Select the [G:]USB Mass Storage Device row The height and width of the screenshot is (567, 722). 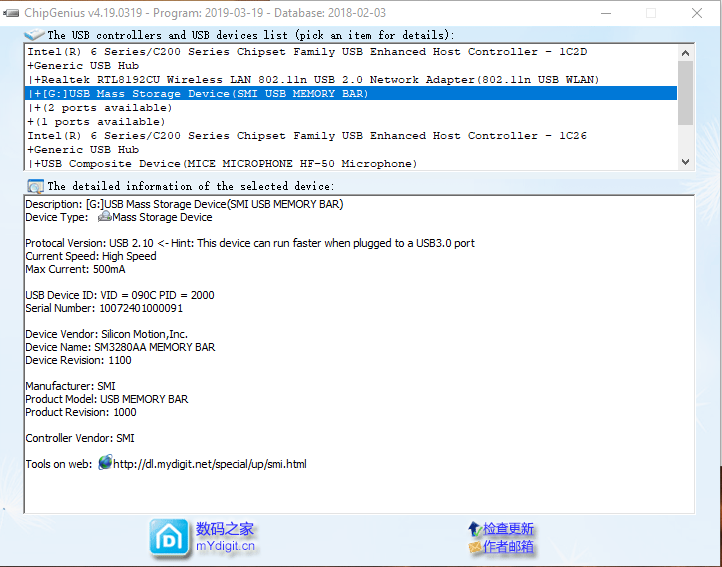[351, 94]
